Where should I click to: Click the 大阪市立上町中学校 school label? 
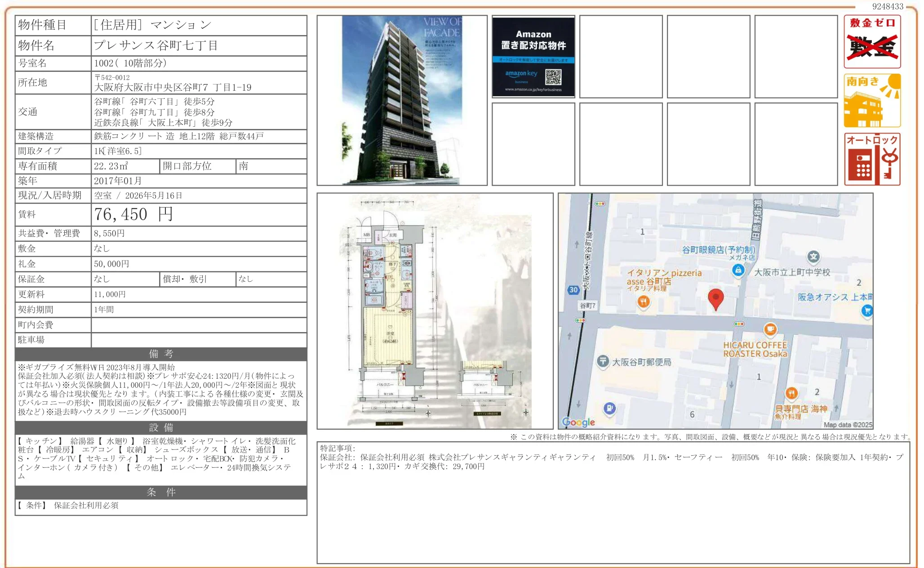coord(792,272)
